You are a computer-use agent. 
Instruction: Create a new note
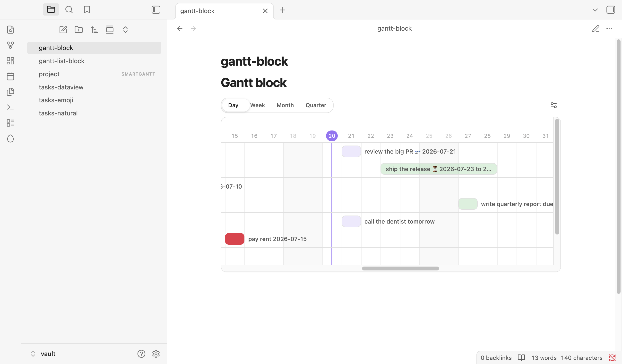pyautogui.click(x=63, y=30)
